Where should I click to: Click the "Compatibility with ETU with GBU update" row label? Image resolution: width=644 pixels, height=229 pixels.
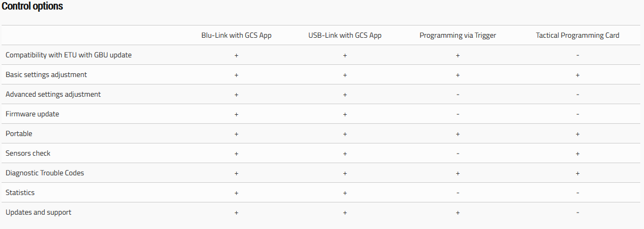pyautogui.click(x=69, y=55)
